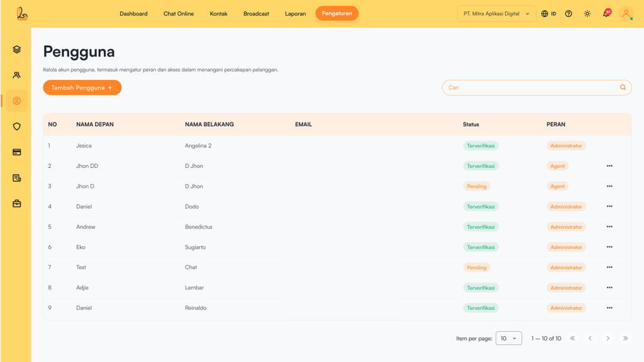
Task: Switch language using the globe ID selector
Action: click(x=548, y=14)
